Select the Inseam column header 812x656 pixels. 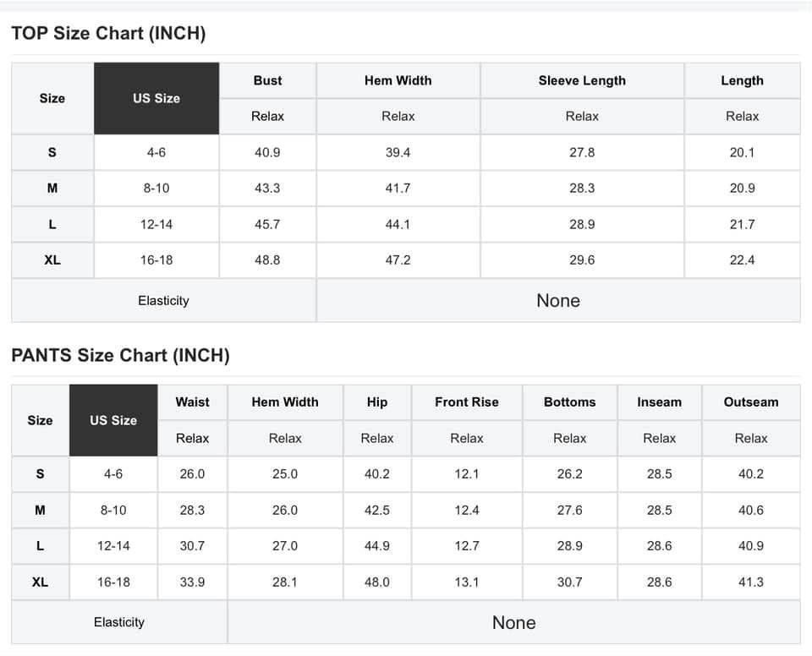[x=659, y=402]
